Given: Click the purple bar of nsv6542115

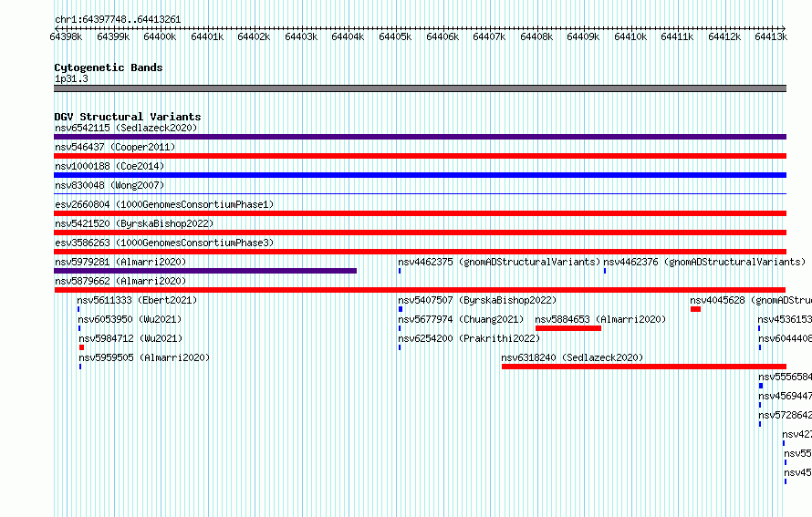Looking at the screenshot, I should click(x=420, y=137).
